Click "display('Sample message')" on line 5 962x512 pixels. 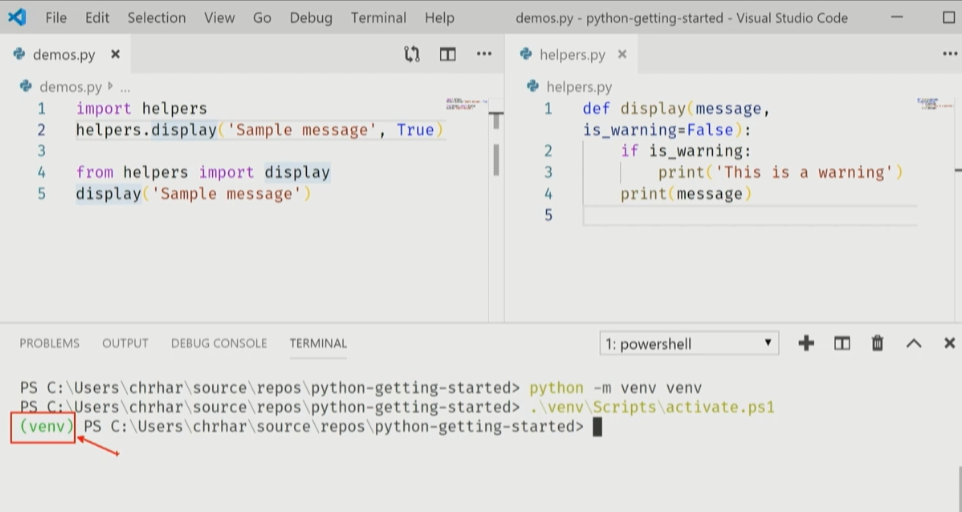194,194
